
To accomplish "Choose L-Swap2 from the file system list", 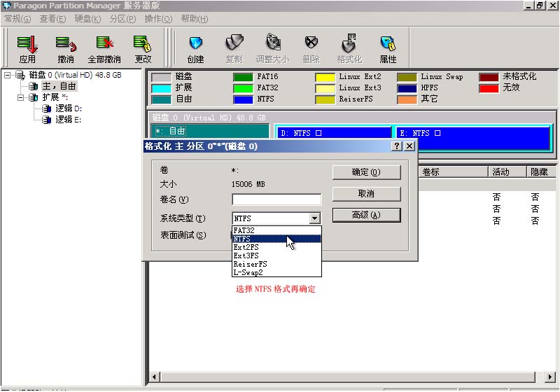I will point(276,272).
